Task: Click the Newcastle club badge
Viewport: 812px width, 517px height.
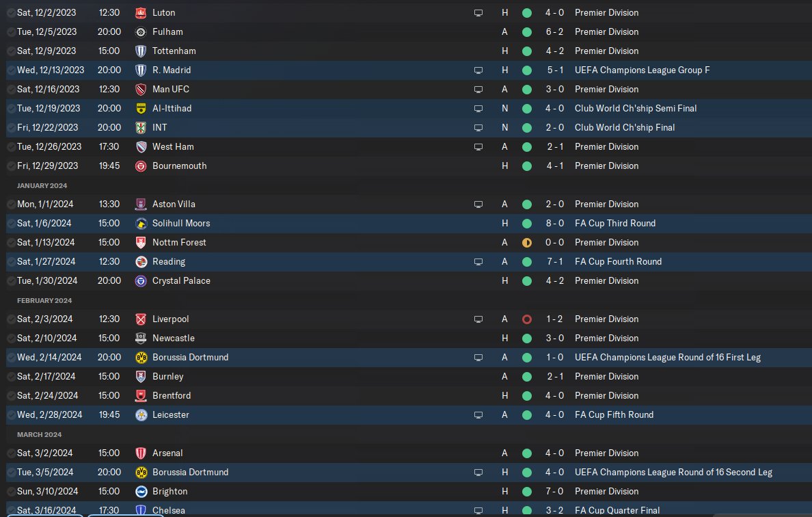Action: coord(141,338)
